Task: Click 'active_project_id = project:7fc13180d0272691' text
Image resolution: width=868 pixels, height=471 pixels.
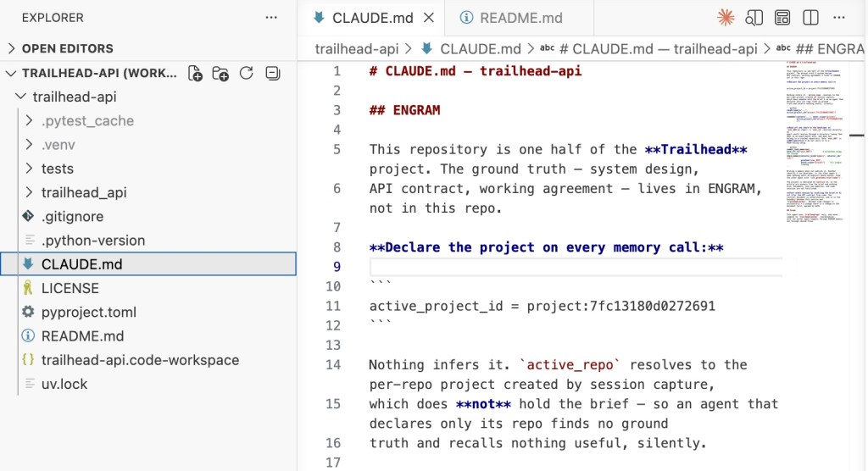Action: point(542,306)
